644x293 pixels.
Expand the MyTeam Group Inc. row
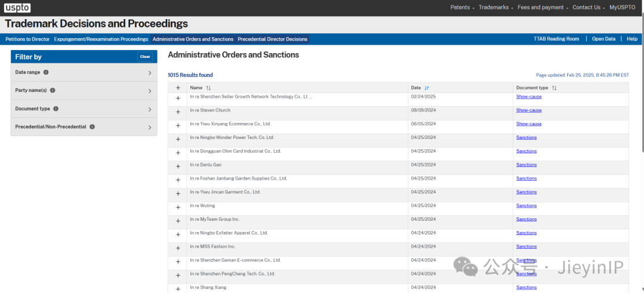coord(178,221)
